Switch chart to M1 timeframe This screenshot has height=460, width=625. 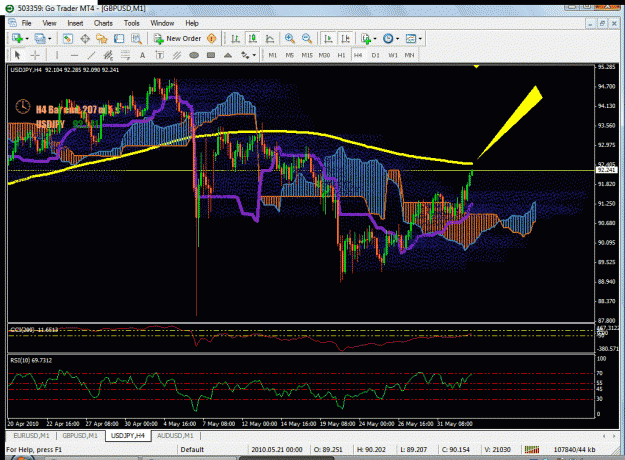(x=273, y=55)
